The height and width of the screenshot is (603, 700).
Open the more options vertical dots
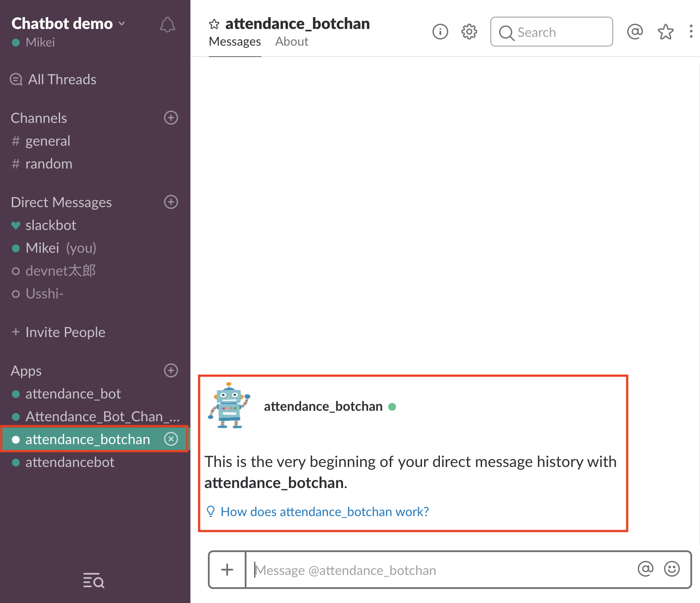click(x=691, y=32)
